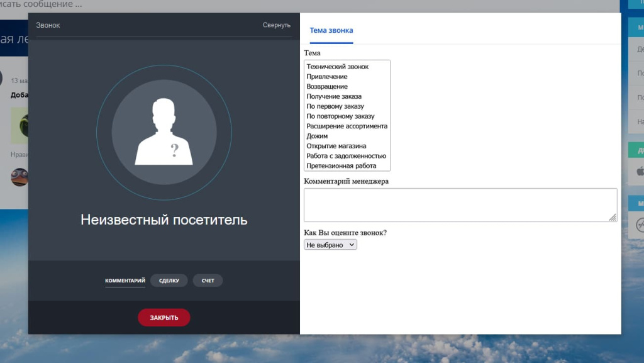Switch to the СЧЕТ tab

tap(208, 280)
